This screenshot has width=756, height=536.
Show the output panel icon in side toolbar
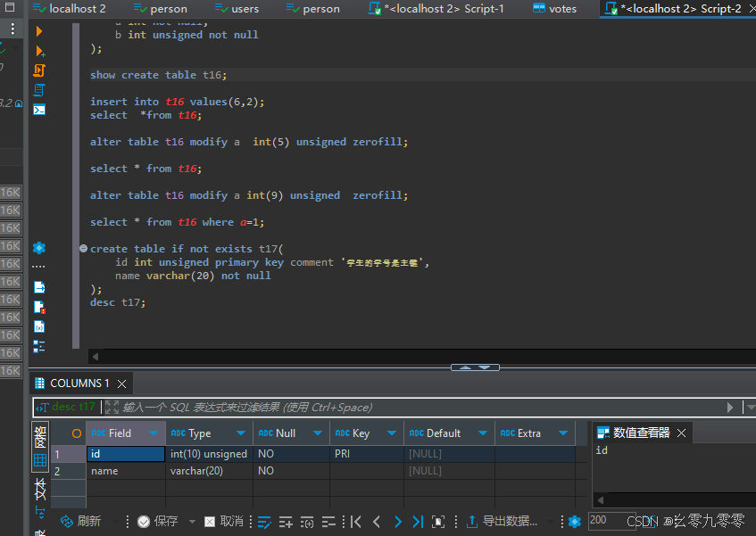pos(39,287)
